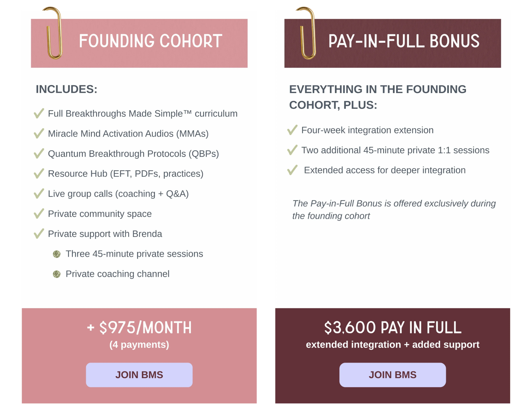Click JOIN BMS on Pay-in-Full Bonus card
Screen dimensions: 532x411
(x=393, y=375)
